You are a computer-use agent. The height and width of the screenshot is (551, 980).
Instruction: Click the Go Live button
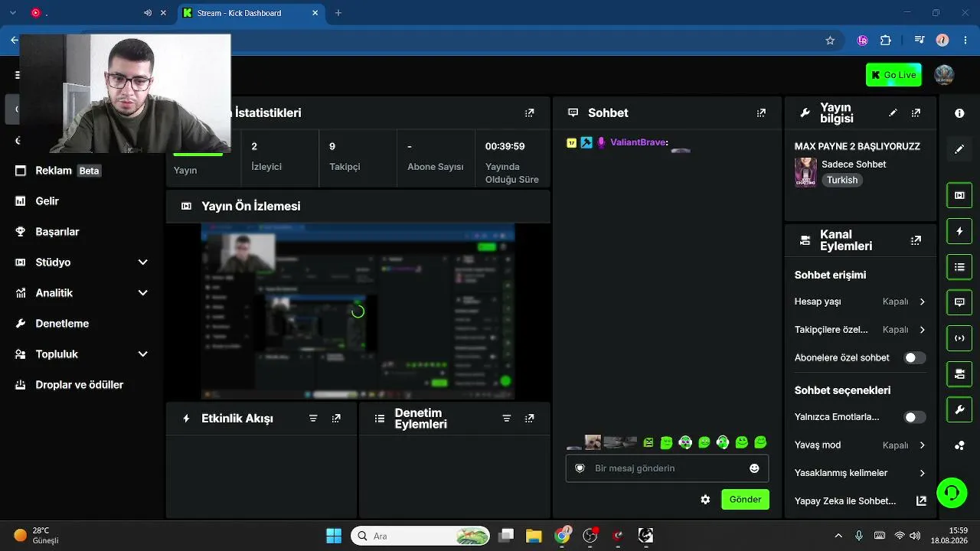[893, 75]
